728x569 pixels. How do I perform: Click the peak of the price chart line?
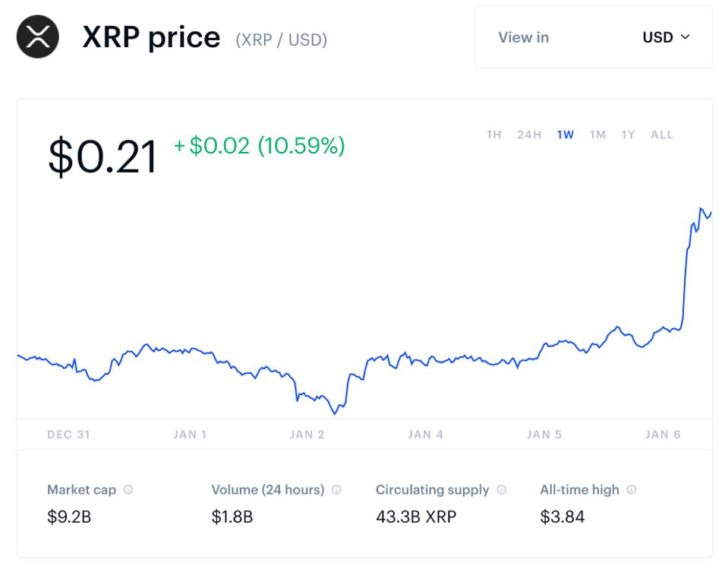click(702, 207)
